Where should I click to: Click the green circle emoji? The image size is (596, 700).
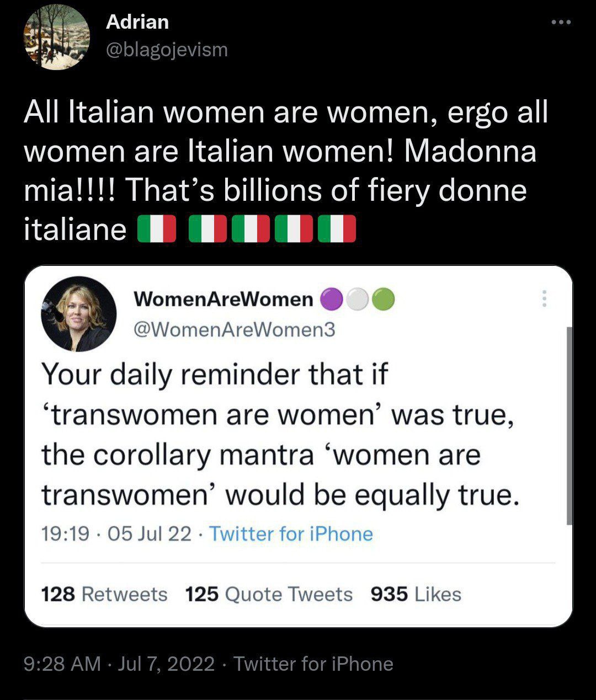tap(384, 299)
